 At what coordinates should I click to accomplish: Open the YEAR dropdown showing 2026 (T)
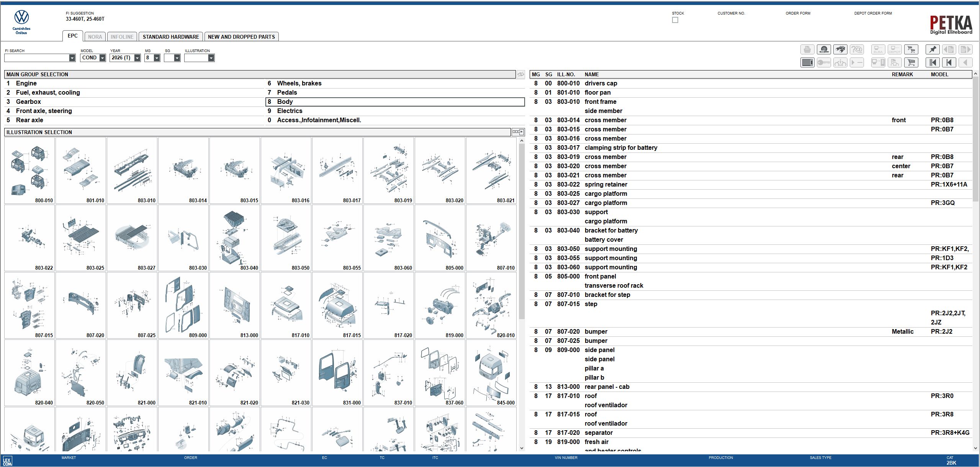coord(137,58)
